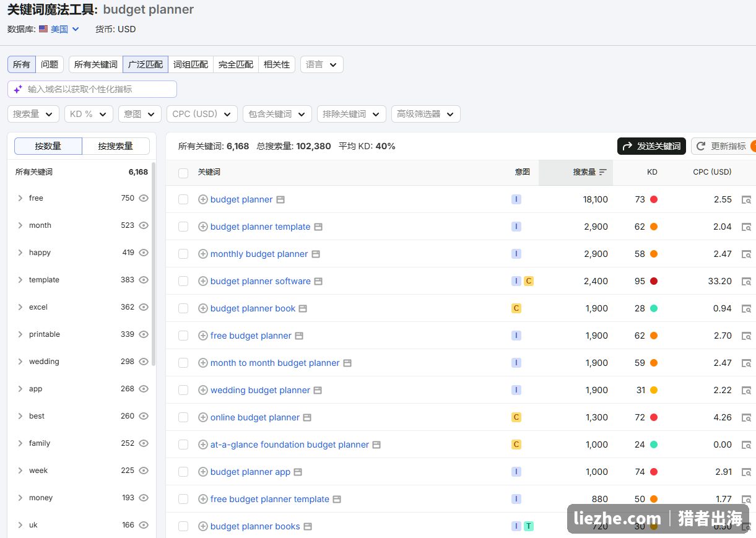Add 'online budget planner' via plus icon
The height and width of the screenshot is (538, 756).
click(x=202, y=417)
